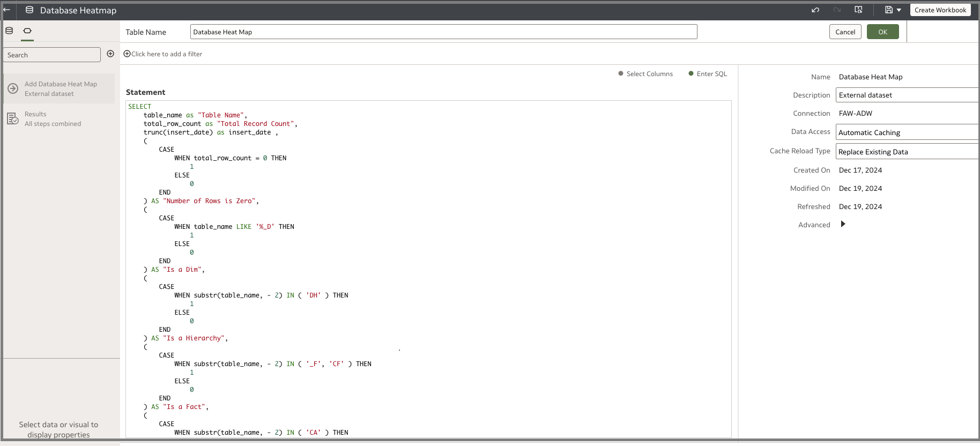Confirm with the OK button
This screenshot has height=446, width=980.
pyautogui.click(x=882, y=32)
